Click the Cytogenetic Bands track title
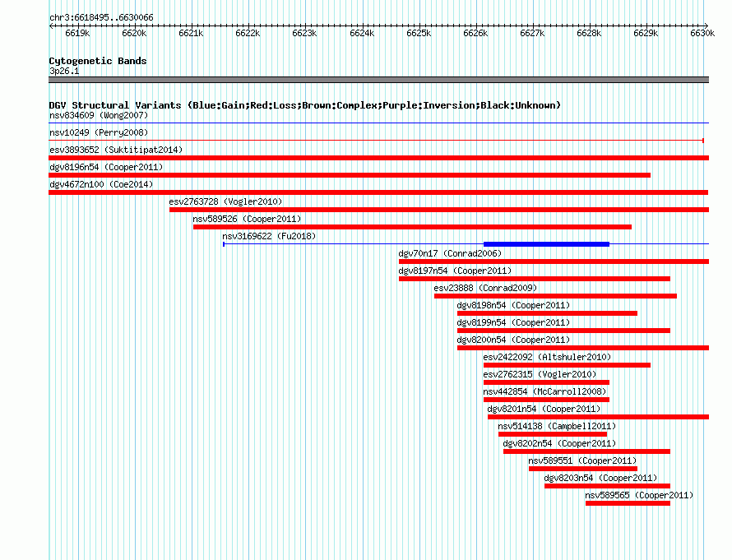This screenshot has width=732, height=560. [x=98, y=61]
